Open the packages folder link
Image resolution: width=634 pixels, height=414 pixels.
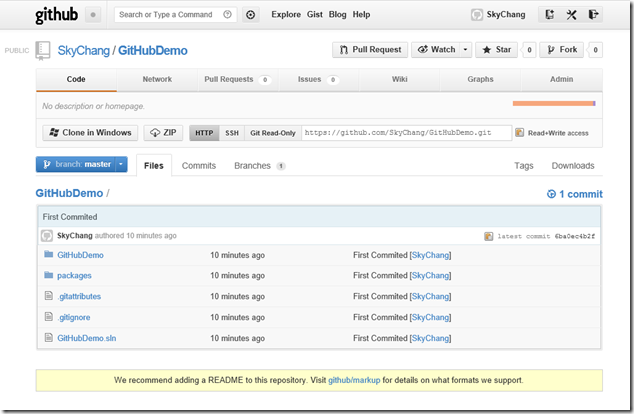click(74, 276)
